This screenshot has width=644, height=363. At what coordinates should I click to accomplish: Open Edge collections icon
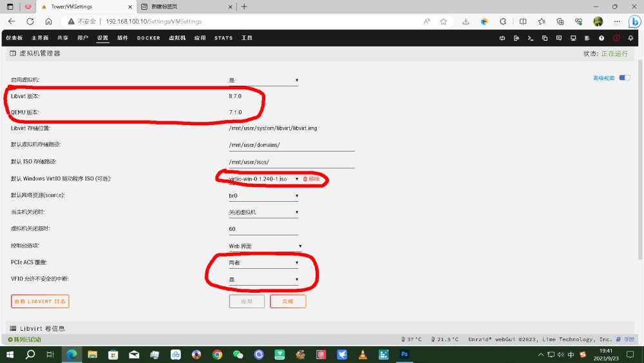[560, 21]
